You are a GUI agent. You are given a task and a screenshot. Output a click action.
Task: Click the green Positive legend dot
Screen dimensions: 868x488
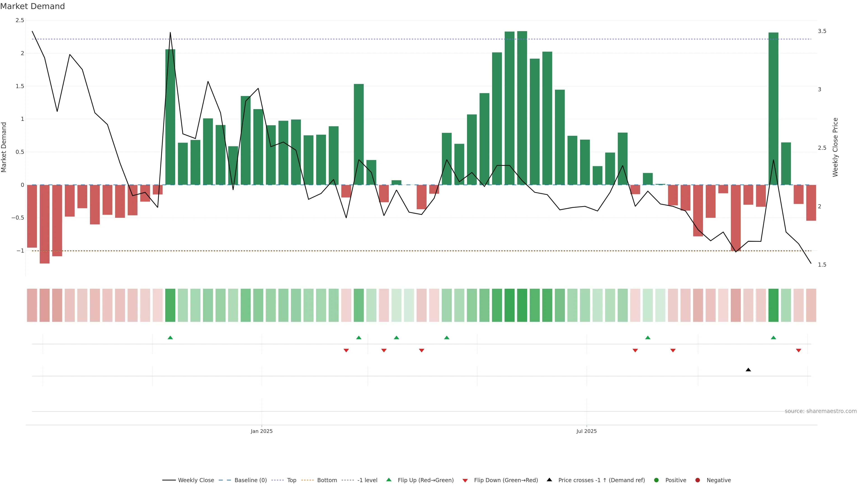tap(656, 480)
